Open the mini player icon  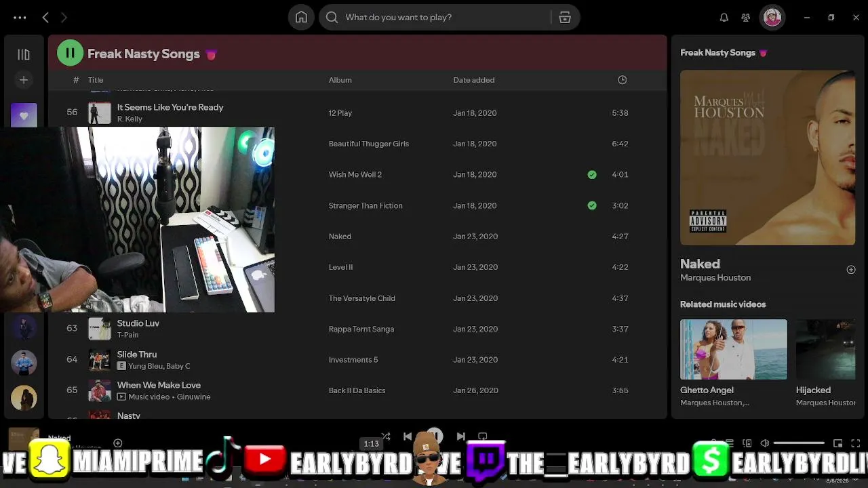click(837, 443)
